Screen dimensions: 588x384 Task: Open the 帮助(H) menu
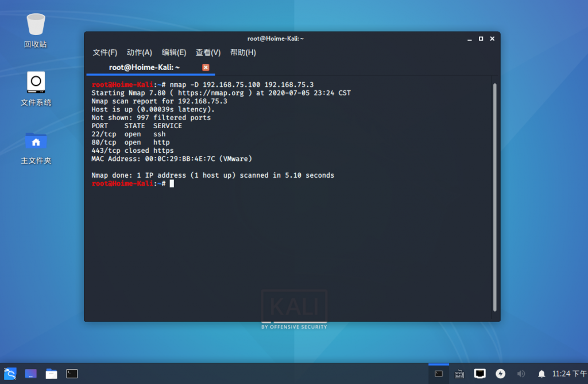tap(243, 52)
